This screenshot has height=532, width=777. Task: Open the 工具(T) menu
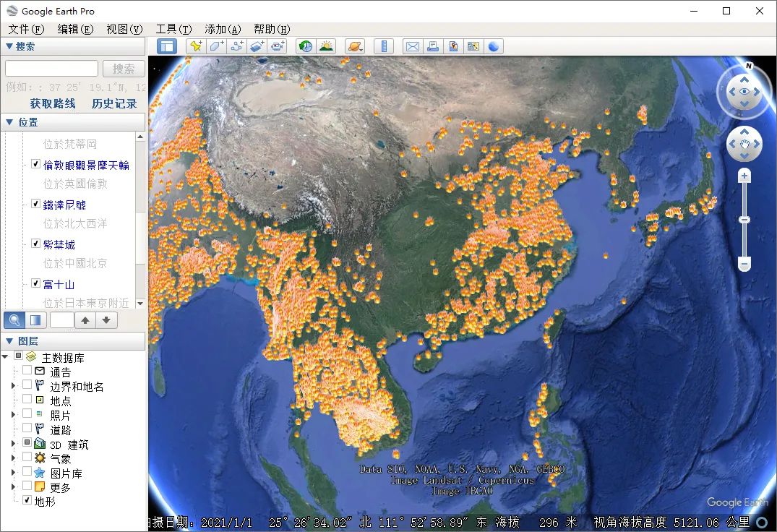173,29
